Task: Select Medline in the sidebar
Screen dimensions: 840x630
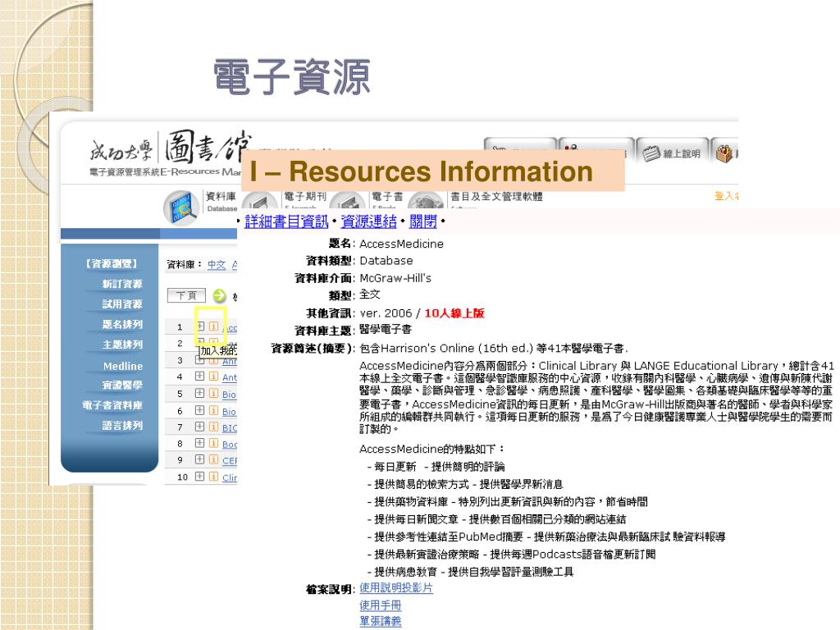Action: (x=123, y=366)
